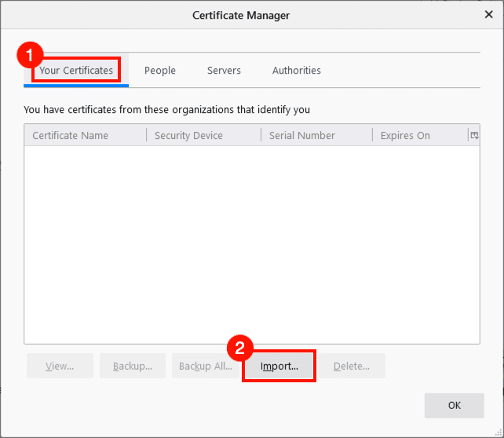Click the Certificate Manager title bar
This screenshot has width=504, height=438.
[x=251, y=14]
